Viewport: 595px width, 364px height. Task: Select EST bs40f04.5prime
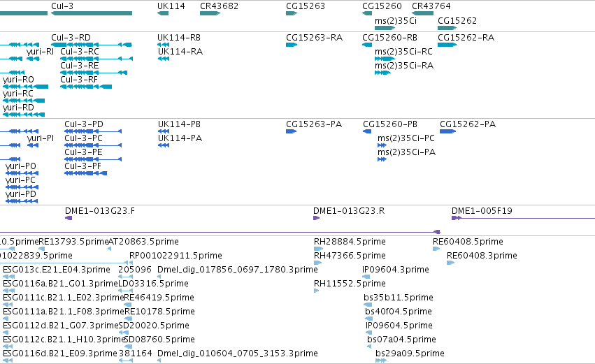pos(399,312)
